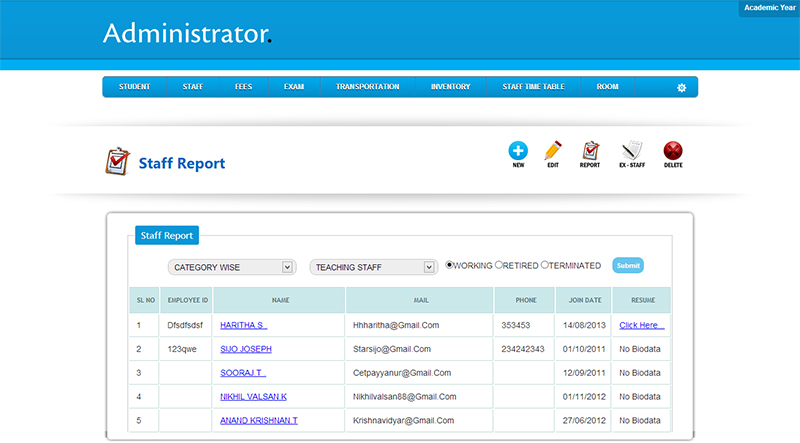Click the Staff Report clipboard logo

point(118,161)
